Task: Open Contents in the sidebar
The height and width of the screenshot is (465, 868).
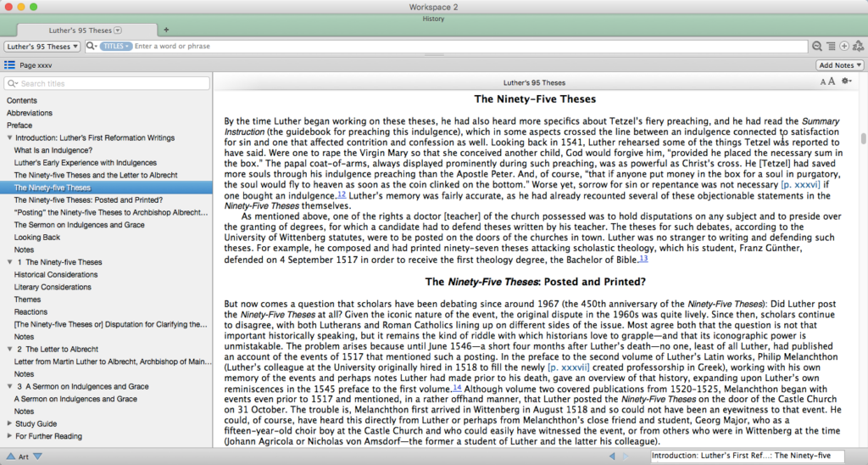Action: pos(21,100)
